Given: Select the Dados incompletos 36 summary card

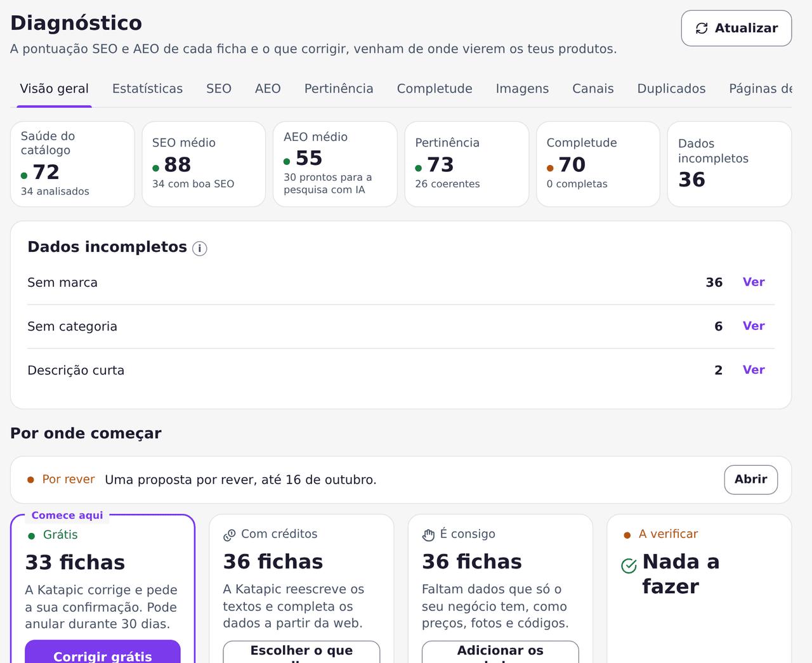Looking at the screenshot, I should coord(730,164).
